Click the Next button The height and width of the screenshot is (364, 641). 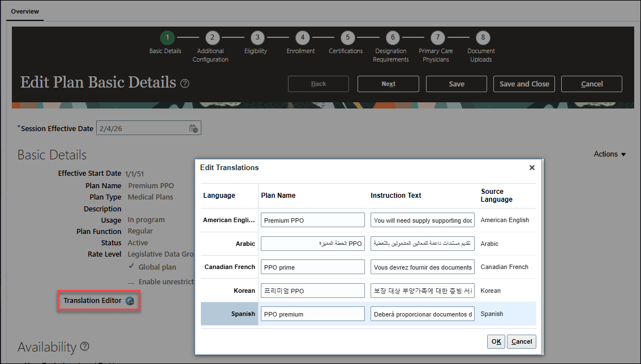(388, 84)
